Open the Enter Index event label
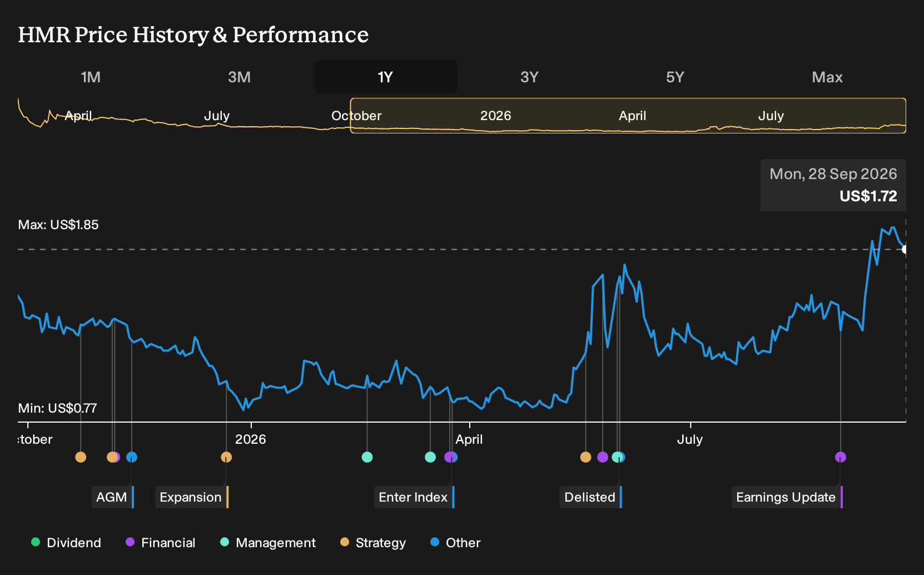Screen dimensions: 924x575 coord(414,497)
